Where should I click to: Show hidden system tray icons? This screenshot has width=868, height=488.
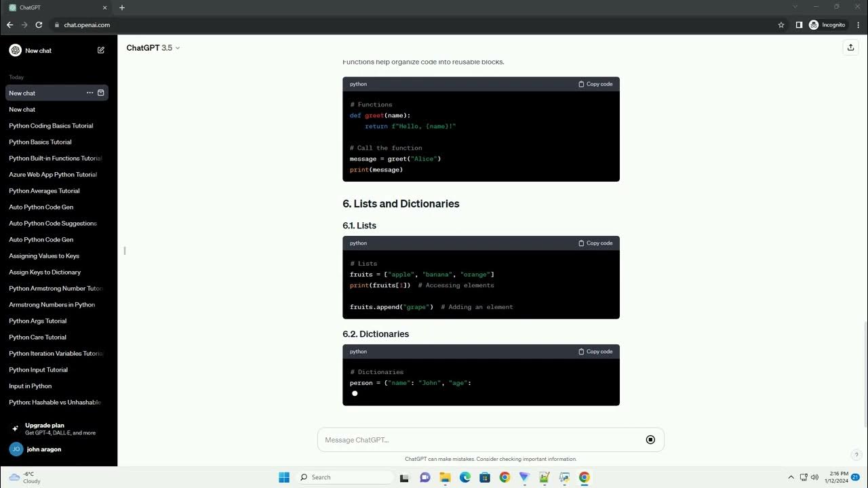(791, 477)
